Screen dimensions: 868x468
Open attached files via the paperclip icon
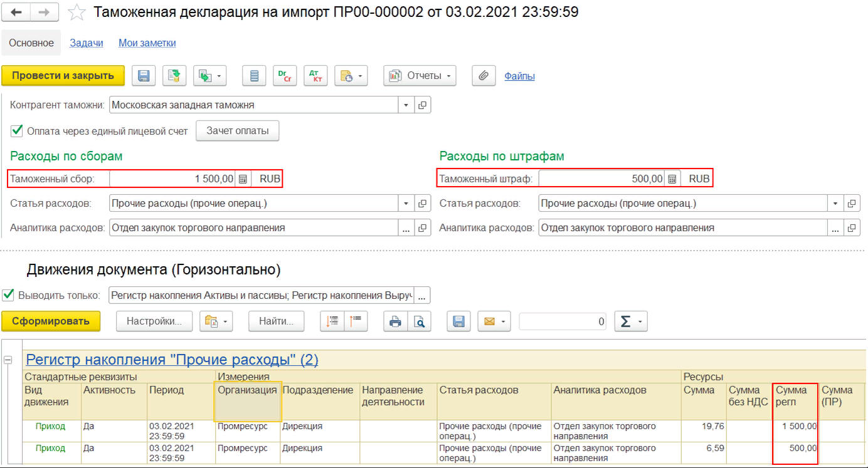[x=483, y=76]
